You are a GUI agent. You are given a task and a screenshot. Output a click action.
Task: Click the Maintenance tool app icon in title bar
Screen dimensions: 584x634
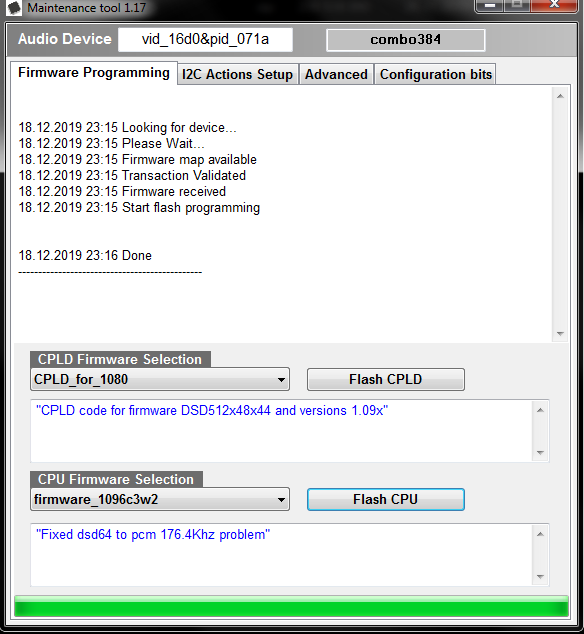(14, 7)
